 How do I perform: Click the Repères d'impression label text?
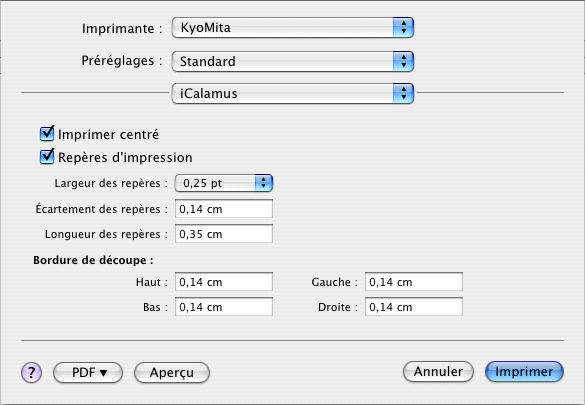[x=125, y=158]
